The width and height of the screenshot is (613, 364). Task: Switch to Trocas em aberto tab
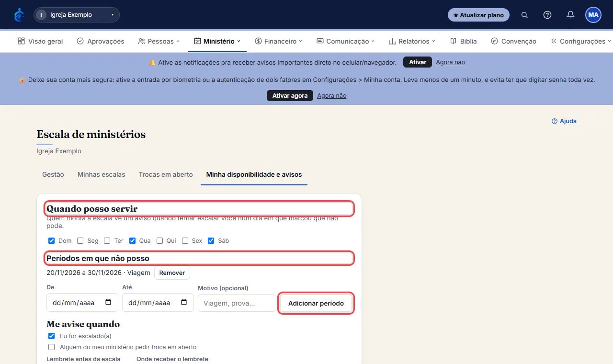(x=166, y=174)
